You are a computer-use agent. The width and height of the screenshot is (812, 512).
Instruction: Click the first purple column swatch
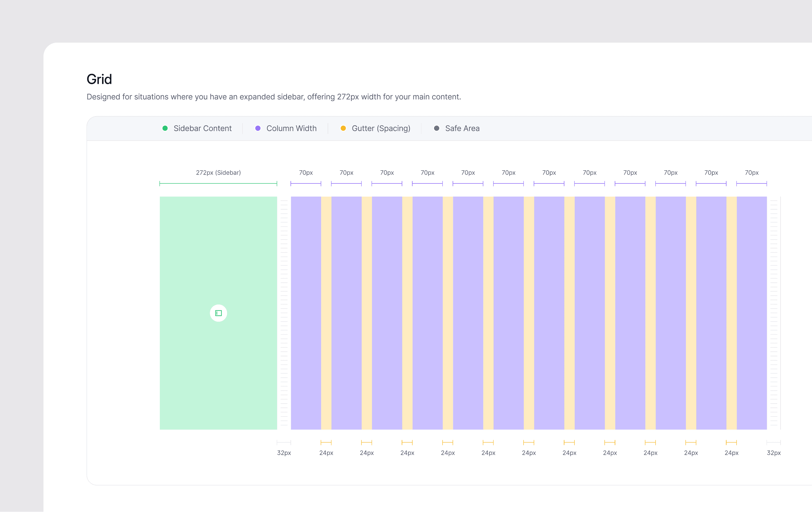click(306, 313)
